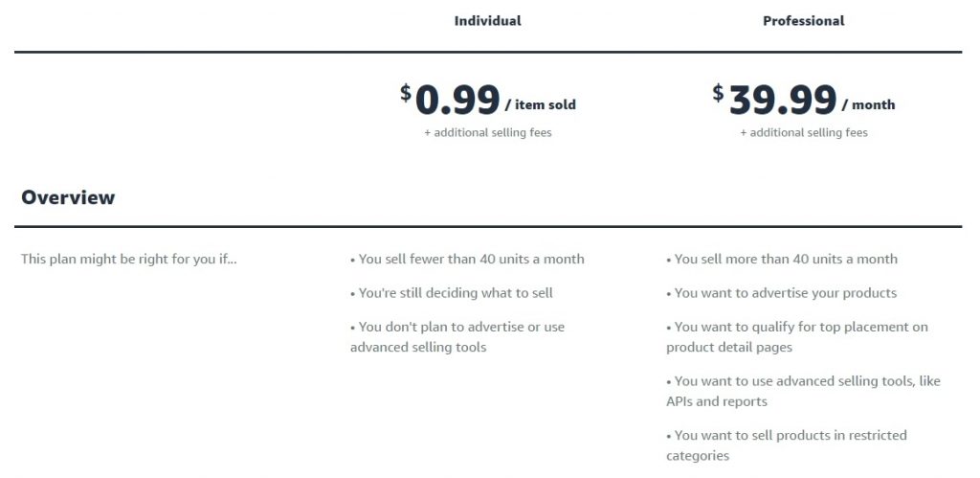Click 'advanced selling tools, like APIs' bullet
Screen dimensions: 980x478
pyautogui.click(x=803, y=391)
